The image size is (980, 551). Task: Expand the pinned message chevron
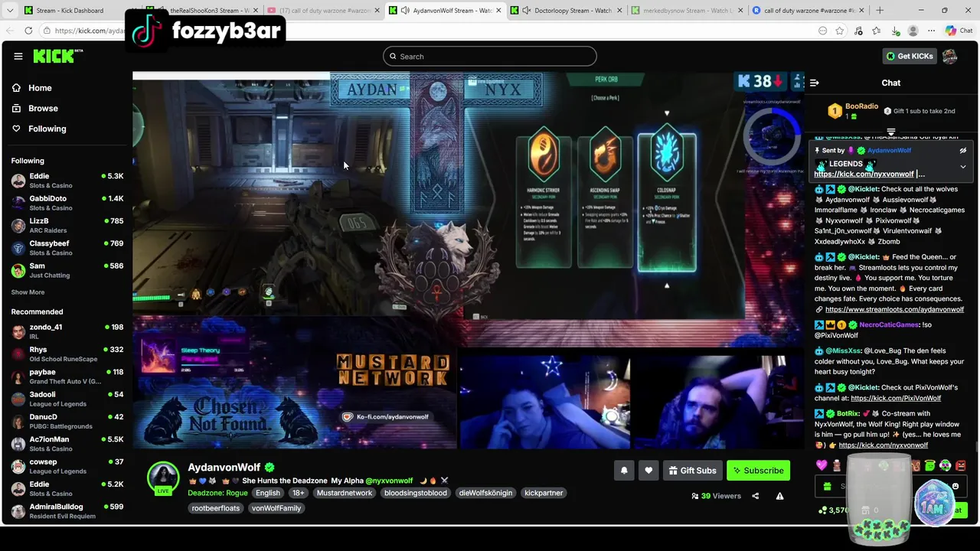point(963,166)
